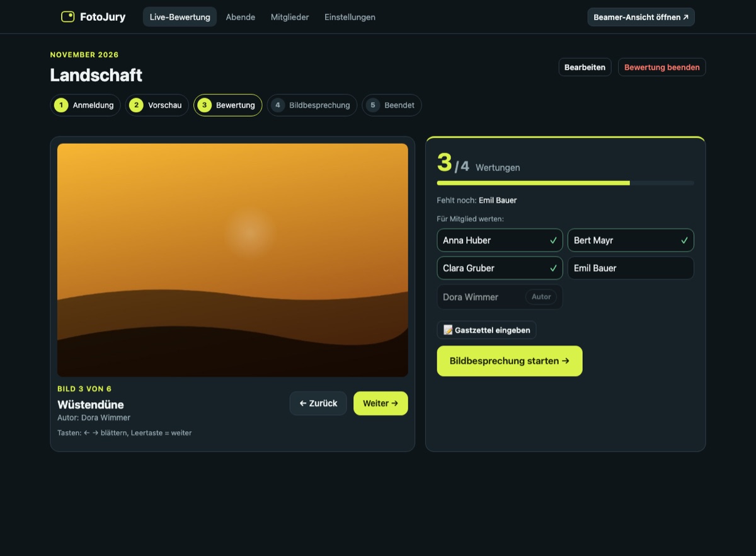Select step 3 Bewertung
The width and height of the screenshot is (756, 556).
(227, 105)
